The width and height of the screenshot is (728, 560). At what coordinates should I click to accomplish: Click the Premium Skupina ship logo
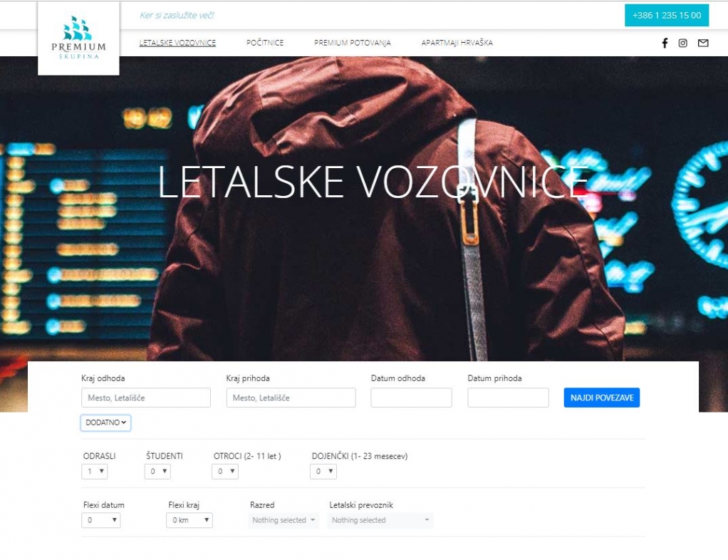78,38
